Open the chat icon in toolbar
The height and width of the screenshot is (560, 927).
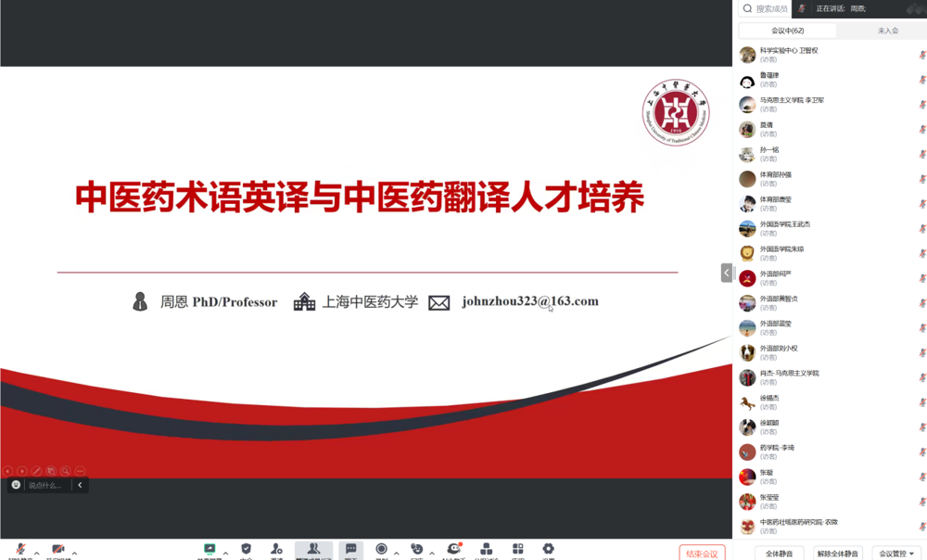pyautogui.click(x=350, y=550)
